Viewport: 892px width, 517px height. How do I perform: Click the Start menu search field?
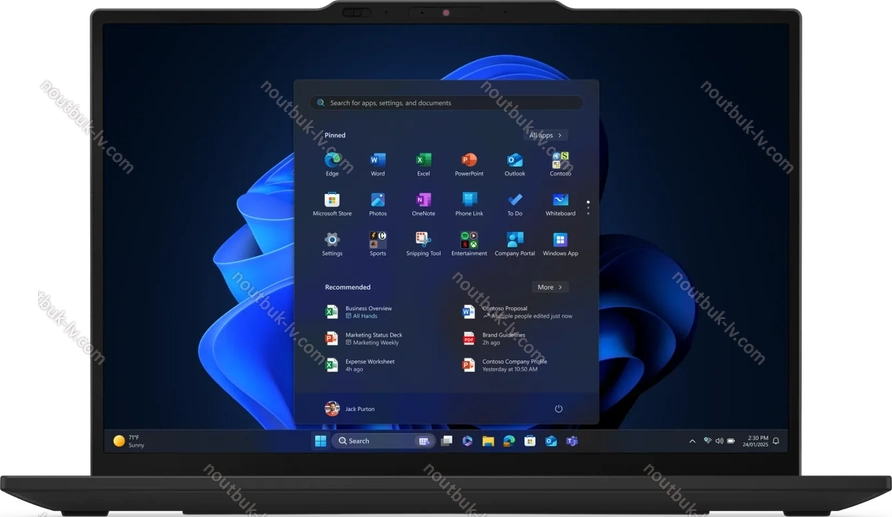[446, 103]
